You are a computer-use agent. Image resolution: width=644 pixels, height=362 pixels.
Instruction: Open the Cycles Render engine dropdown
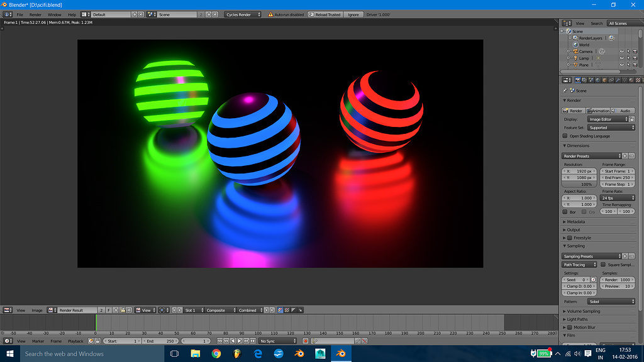[x=243, y=14]
